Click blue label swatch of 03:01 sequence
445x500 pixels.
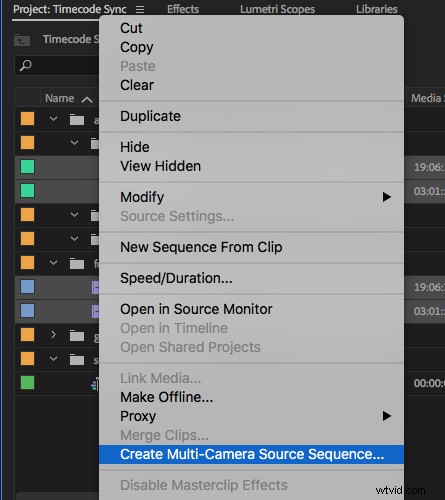coord(27,310)
